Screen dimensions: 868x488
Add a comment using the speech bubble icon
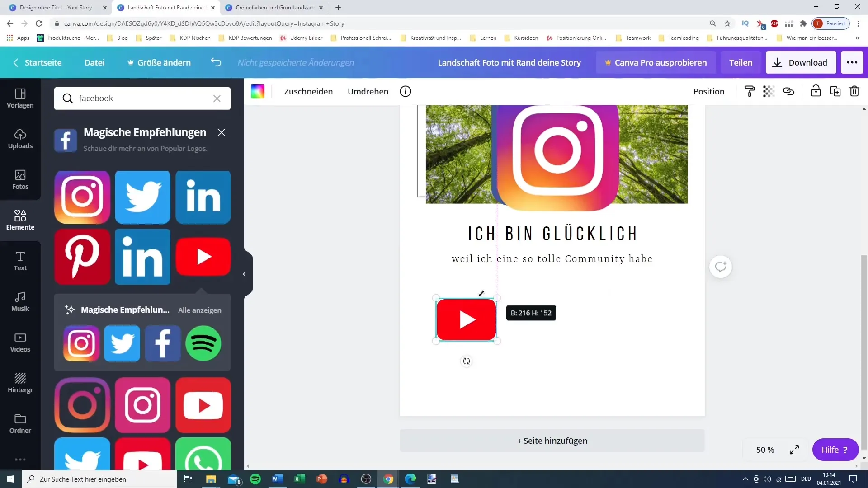pyautogui.click(x=721, y=267)
